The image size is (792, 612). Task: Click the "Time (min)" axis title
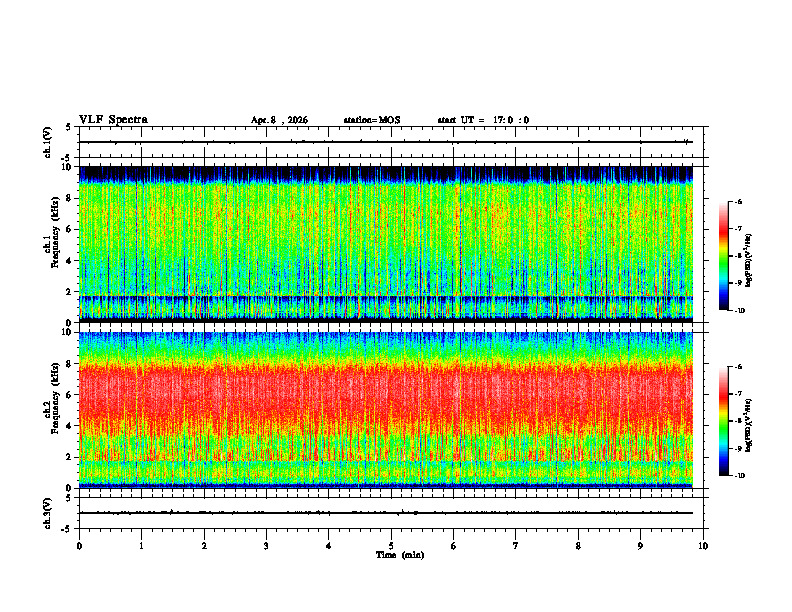400,555
